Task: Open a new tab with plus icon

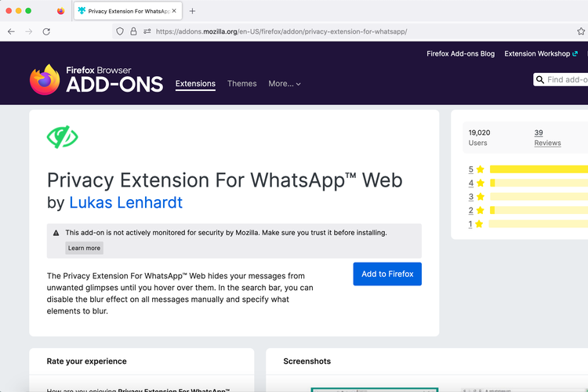Action: pos(193,11)
